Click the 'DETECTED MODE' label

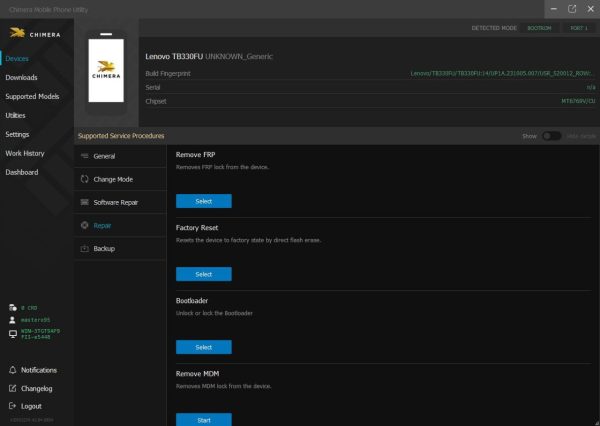pos(494,28)
